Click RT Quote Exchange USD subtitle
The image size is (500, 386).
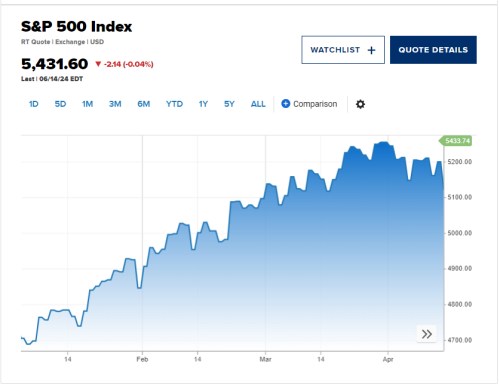(62, 42)
